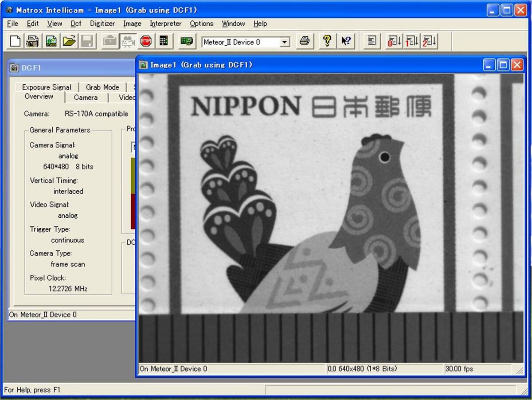Click the New document icon
Viewport: 532px width, 400px height.
(16, 42)
